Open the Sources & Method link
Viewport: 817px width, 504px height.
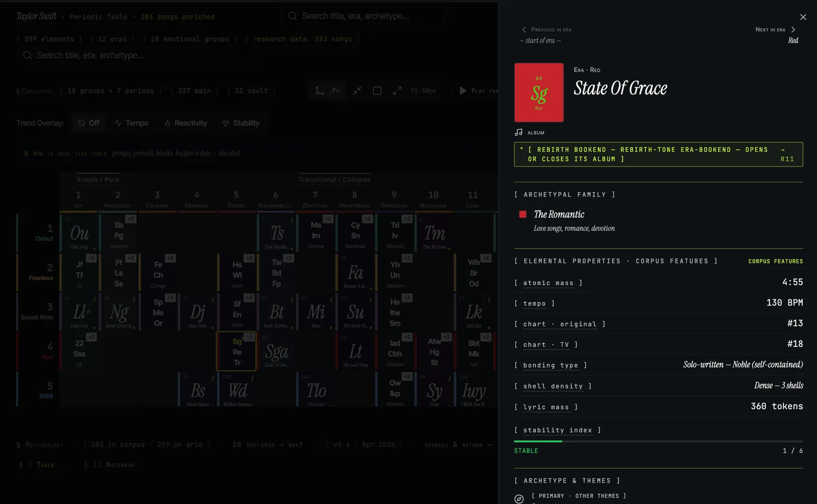pos(458,445)
